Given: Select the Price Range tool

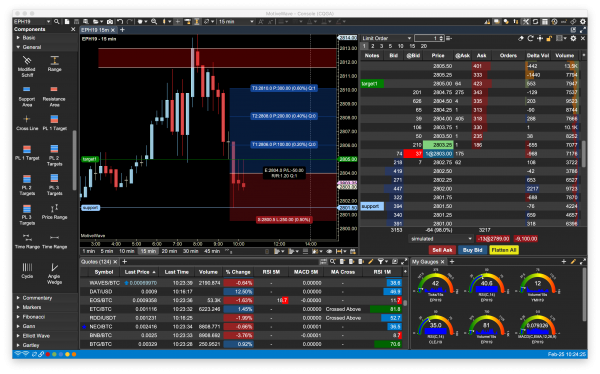Looking at the screenshot, I should click(54, 212).
